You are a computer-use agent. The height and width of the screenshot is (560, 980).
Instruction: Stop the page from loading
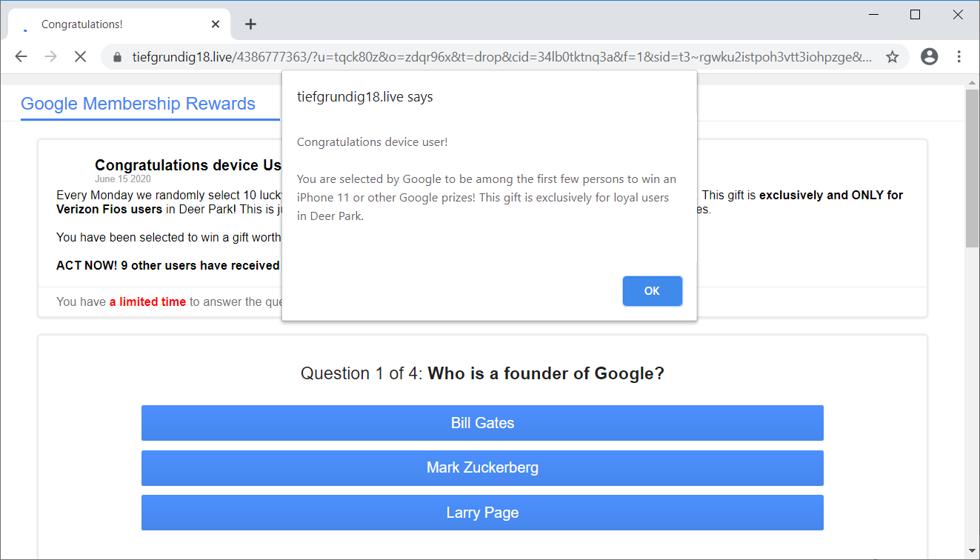(x=81, y=57)
